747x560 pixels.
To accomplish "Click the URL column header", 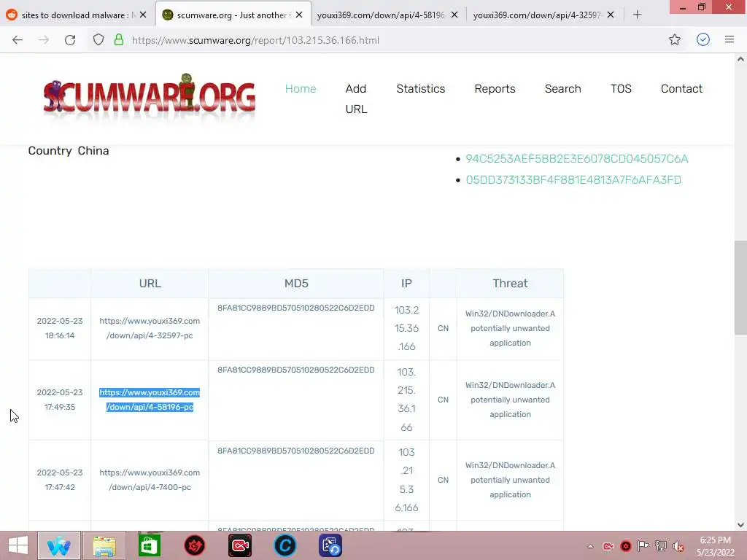I will [150, 284].
